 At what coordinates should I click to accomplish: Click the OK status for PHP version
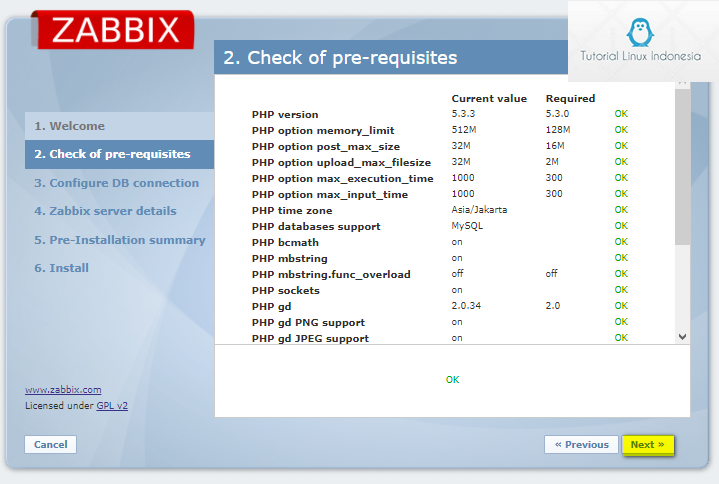coord(621,114)
